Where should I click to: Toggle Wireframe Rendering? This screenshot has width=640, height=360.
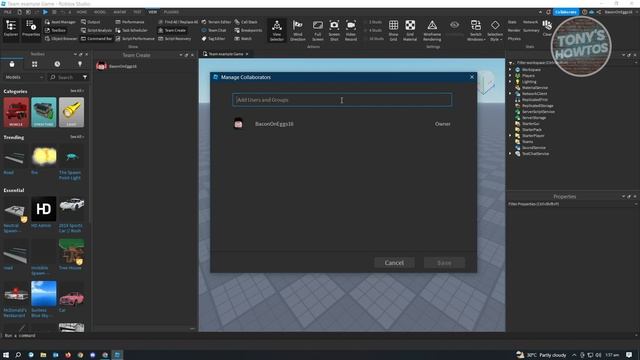(432, 30)
